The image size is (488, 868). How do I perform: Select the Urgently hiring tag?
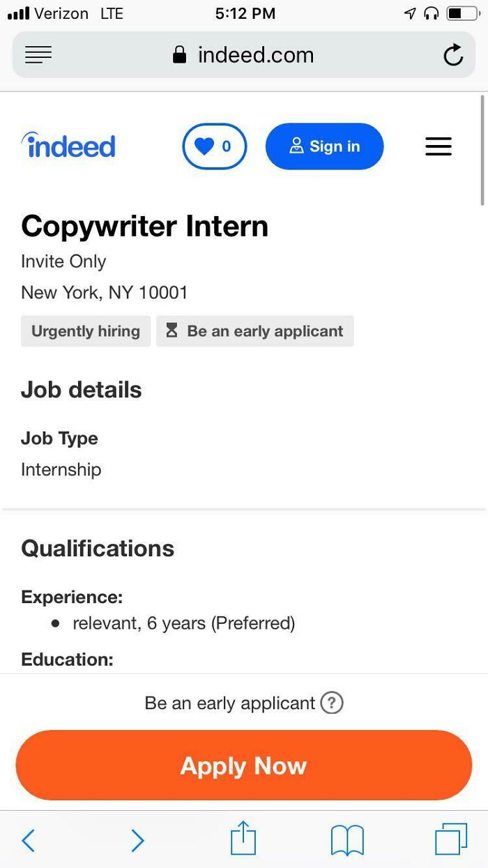click(x=85, y=330)
